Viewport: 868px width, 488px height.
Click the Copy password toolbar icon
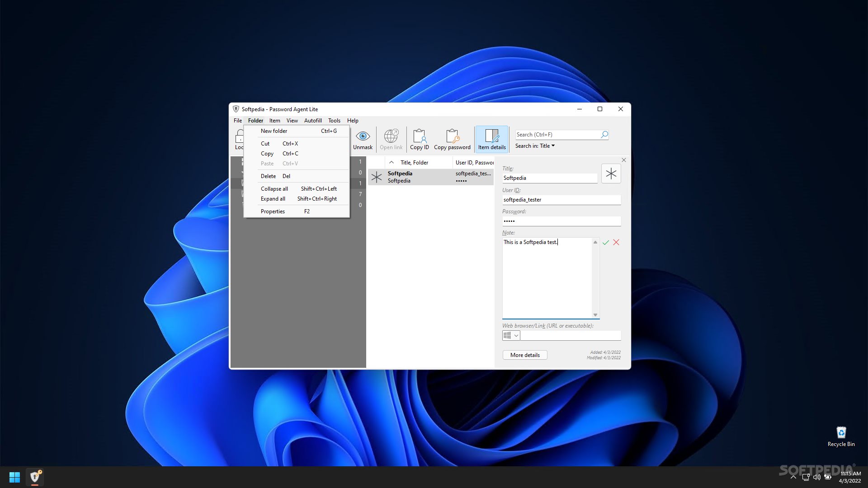[452, 136]
